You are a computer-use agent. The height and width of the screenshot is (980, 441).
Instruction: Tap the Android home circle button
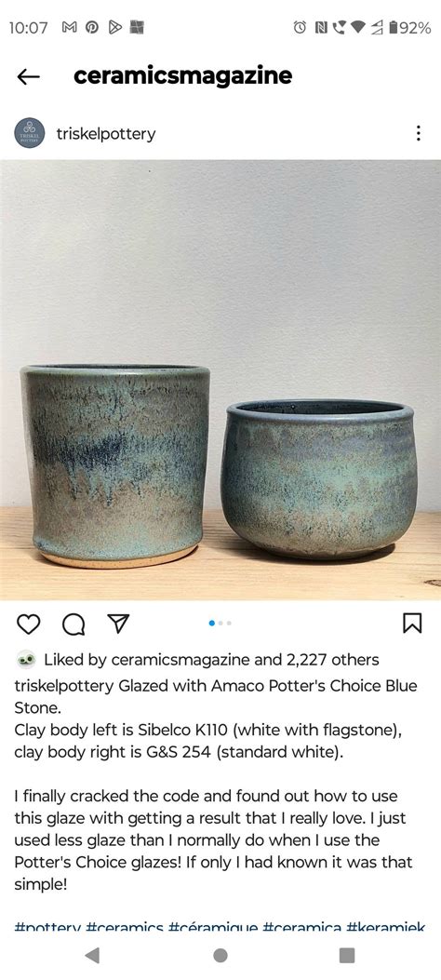point(220,955)
